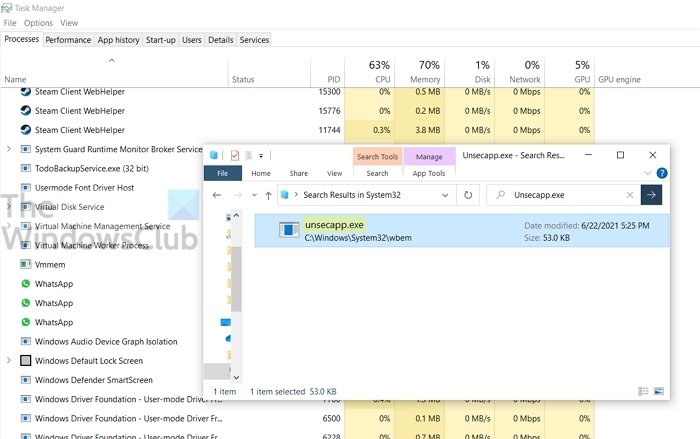This screenshot has height=439, width=700.
Task: Switch Explorer to large thumbnails view icon
Action: pos(658,391)
